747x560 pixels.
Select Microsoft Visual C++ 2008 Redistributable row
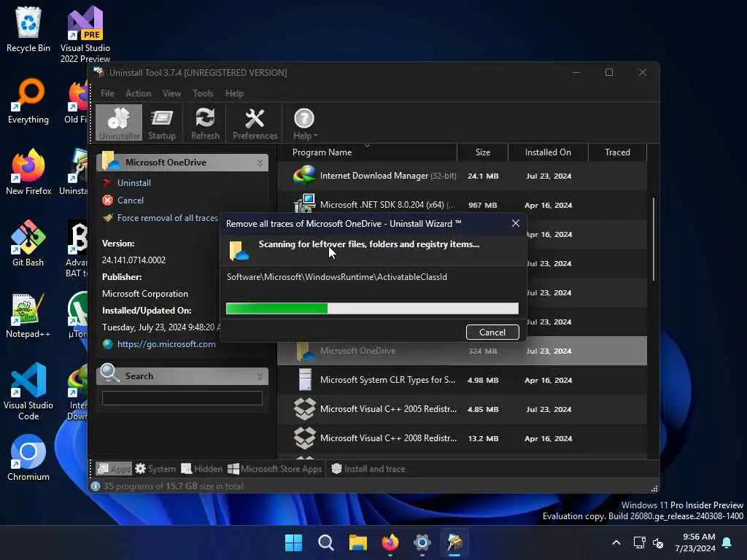pos(462,438)
